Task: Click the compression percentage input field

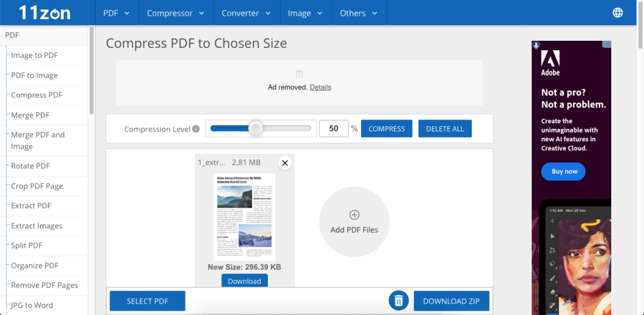Action: [333, 129]
